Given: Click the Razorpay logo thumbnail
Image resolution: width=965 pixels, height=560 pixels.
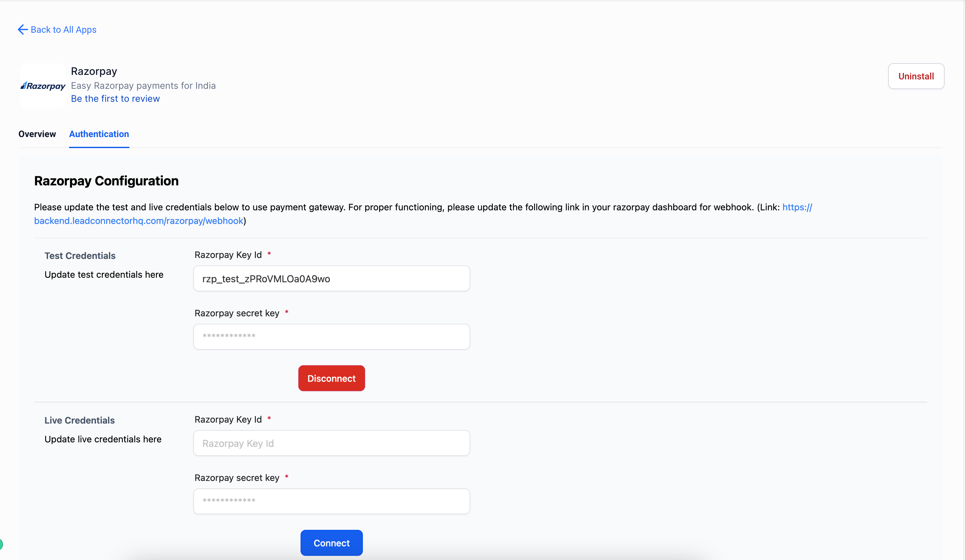Looking at the screenshot, I should 43,86.
